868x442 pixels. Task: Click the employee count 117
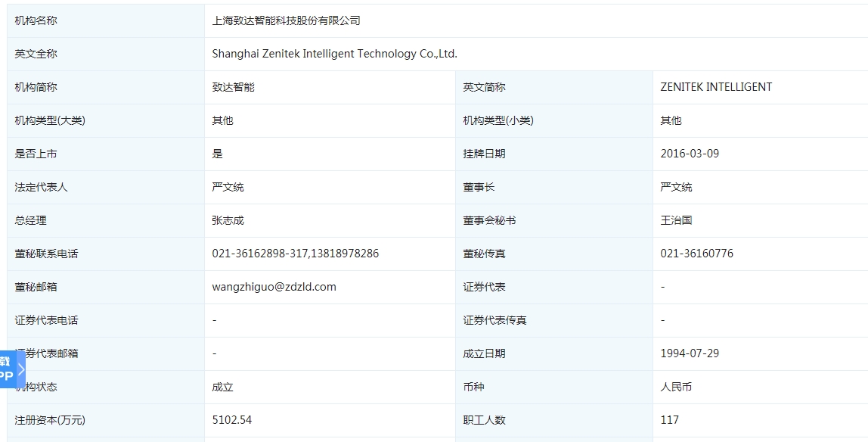669,420
